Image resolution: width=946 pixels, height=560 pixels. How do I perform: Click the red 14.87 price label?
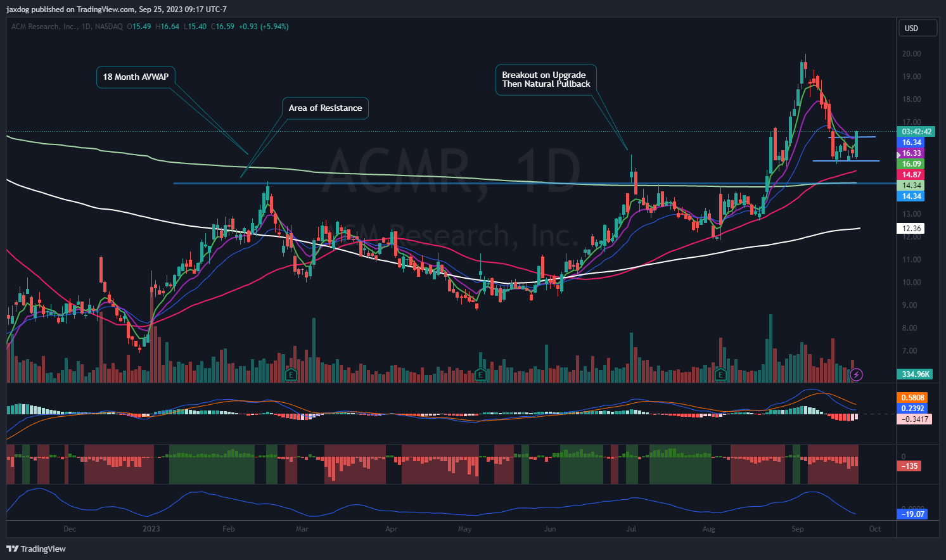(x=912, y=175)
